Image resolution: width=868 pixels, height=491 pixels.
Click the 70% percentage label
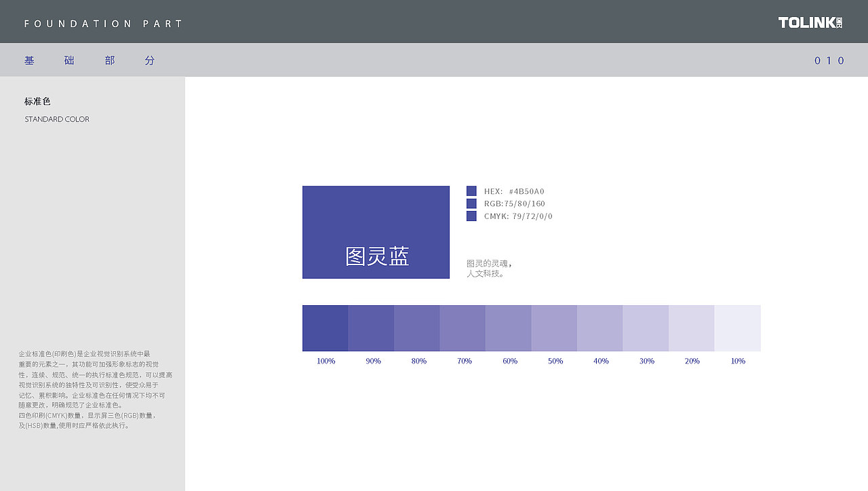pos(465,361)
